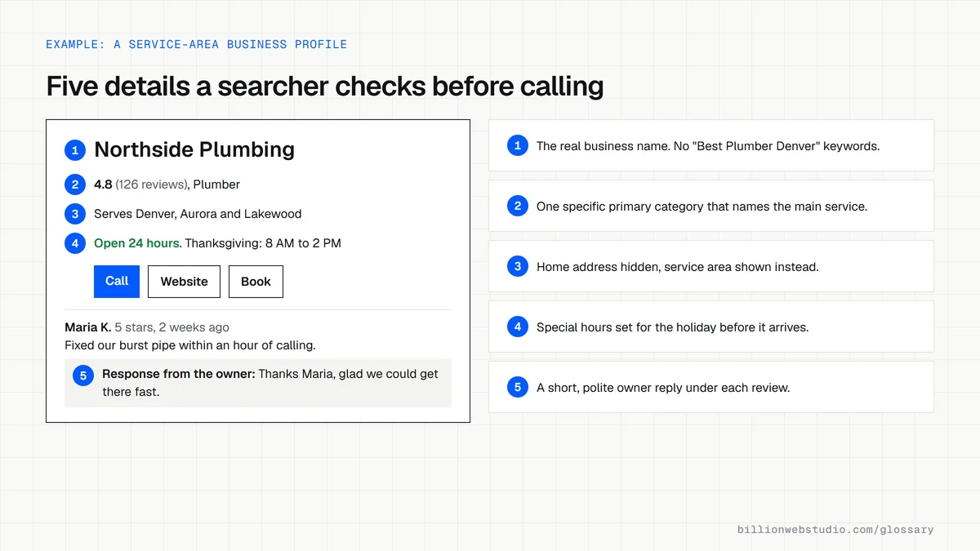Select "The real business name" explanation card
The image size is (980, 551).
(x=710, y=146)
